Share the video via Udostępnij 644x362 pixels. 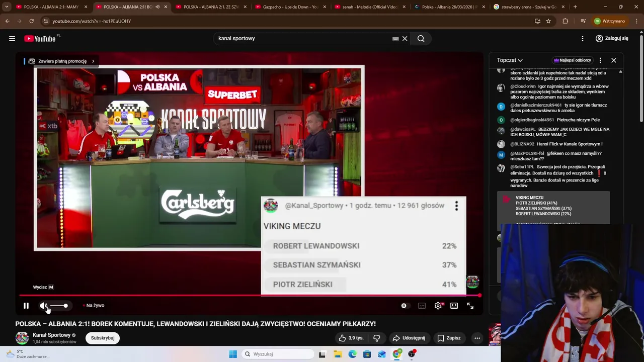(x=409, y=338)
